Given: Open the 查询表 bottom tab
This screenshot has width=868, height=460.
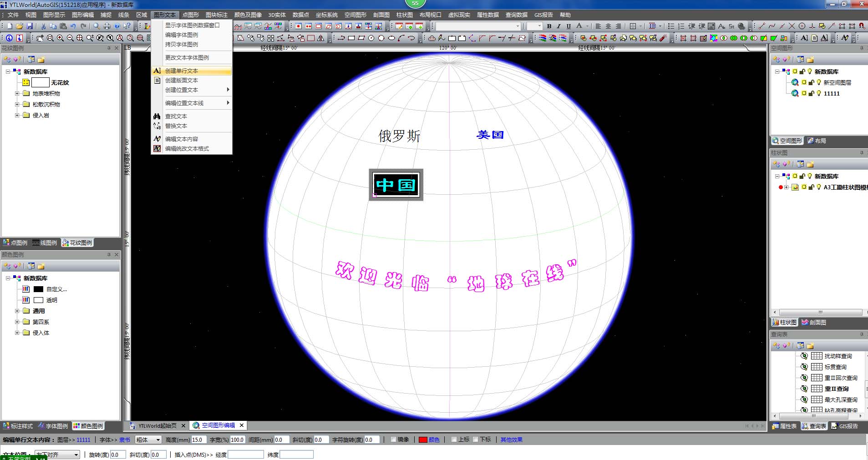Looking at the screenshot, I should [813, 426].
